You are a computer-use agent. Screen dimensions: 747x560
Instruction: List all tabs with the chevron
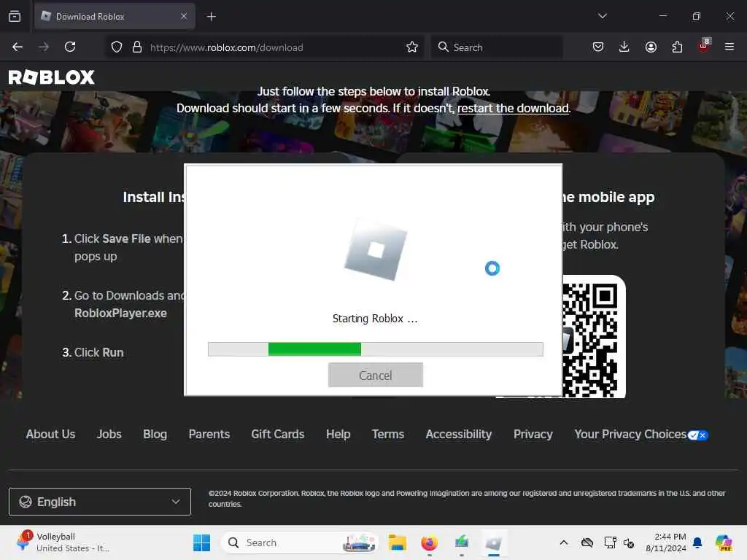click(x=602, y=16)
